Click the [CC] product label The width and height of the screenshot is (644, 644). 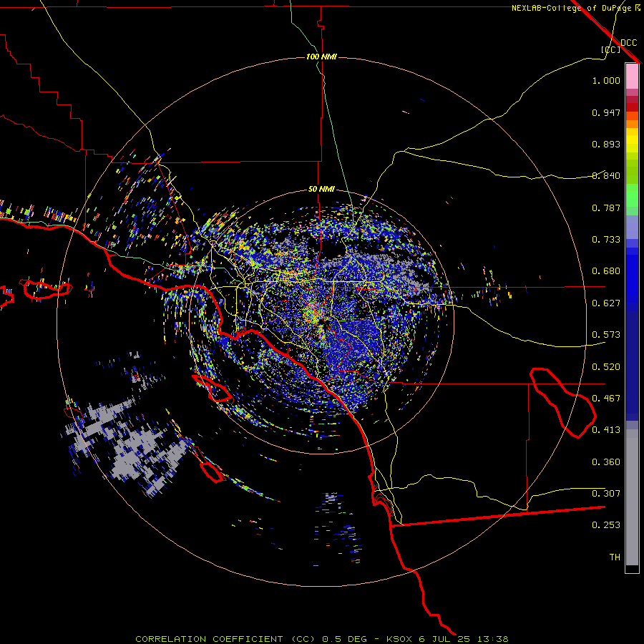click(x=611, y=49)
